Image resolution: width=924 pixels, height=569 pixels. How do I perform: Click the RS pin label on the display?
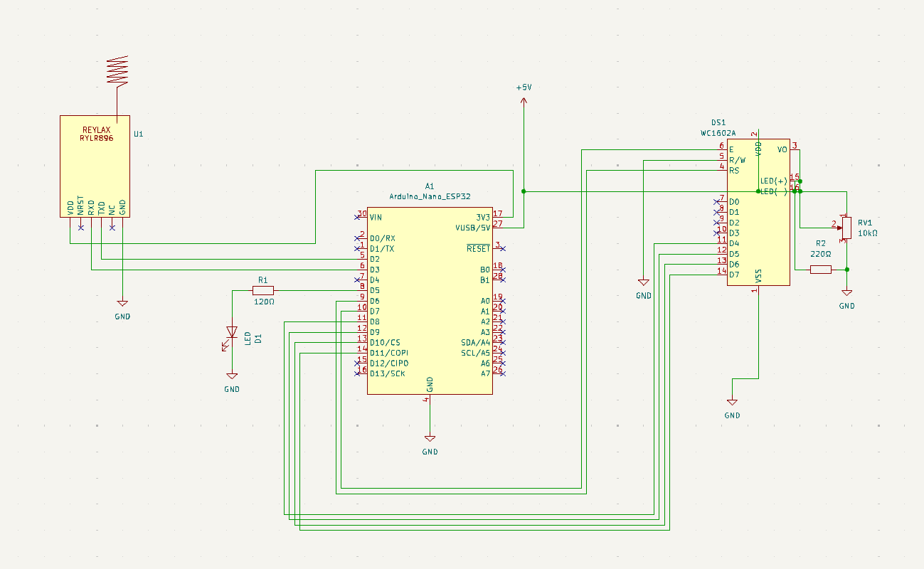tap(734, 171)
